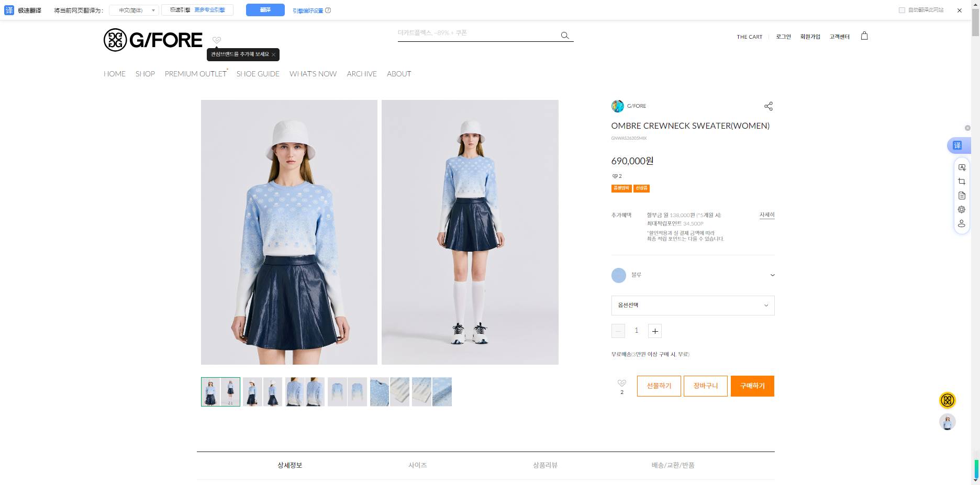980x485 pixels.
Task: Switch to the 사이즈 tab
Action: (x=417, y=465)
